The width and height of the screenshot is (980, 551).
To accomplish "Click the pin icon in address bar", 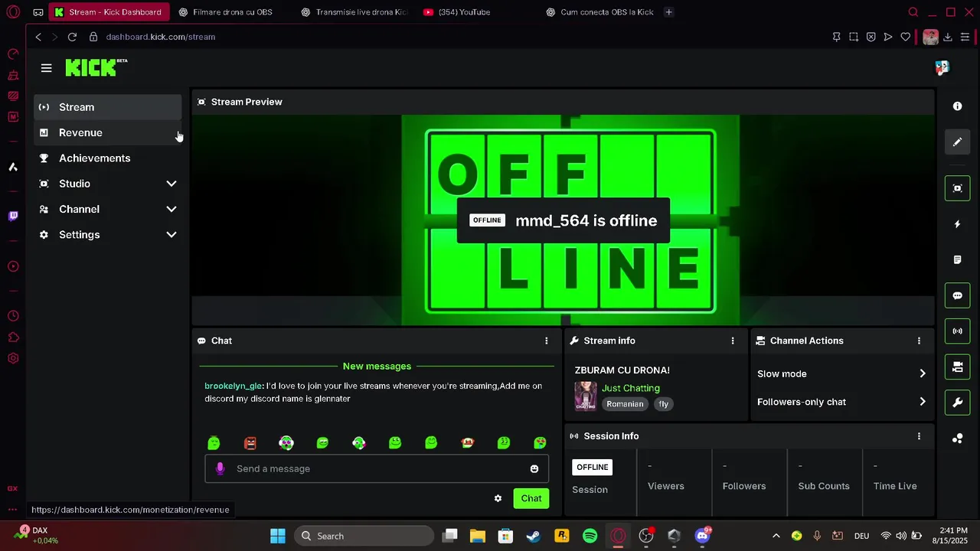I will pyautogui.click(x=836, y=37).
